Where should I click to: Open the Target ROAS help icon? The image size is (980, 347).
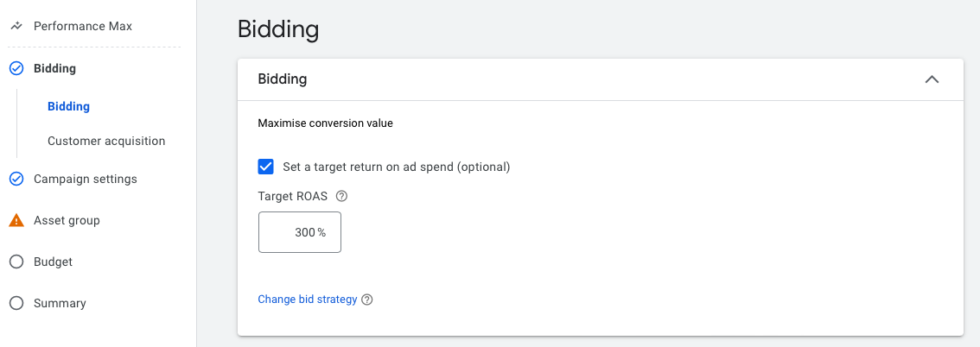point(341,196)
